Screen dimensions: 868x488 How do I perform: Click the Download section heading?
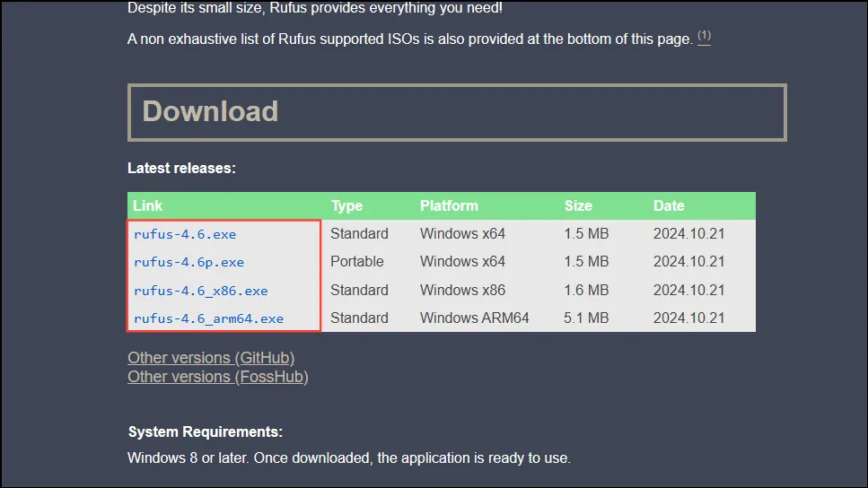pos(210,111)
